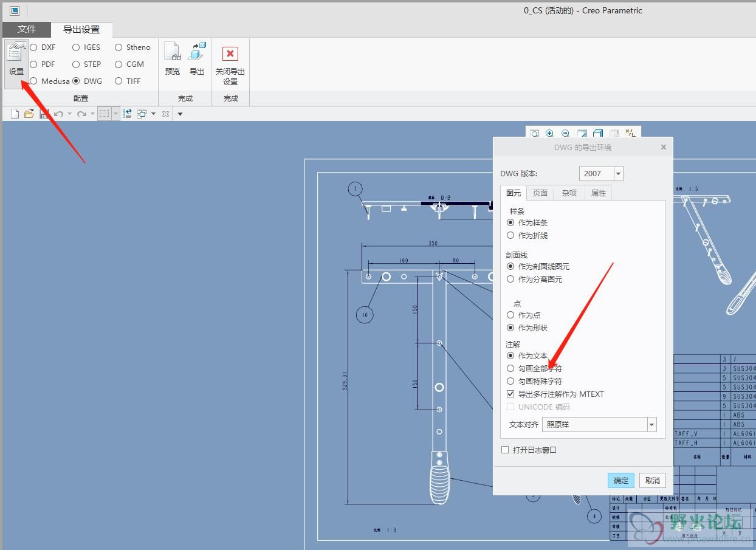
Task: Select the STEP export format
Action: [x=76, y=64]
